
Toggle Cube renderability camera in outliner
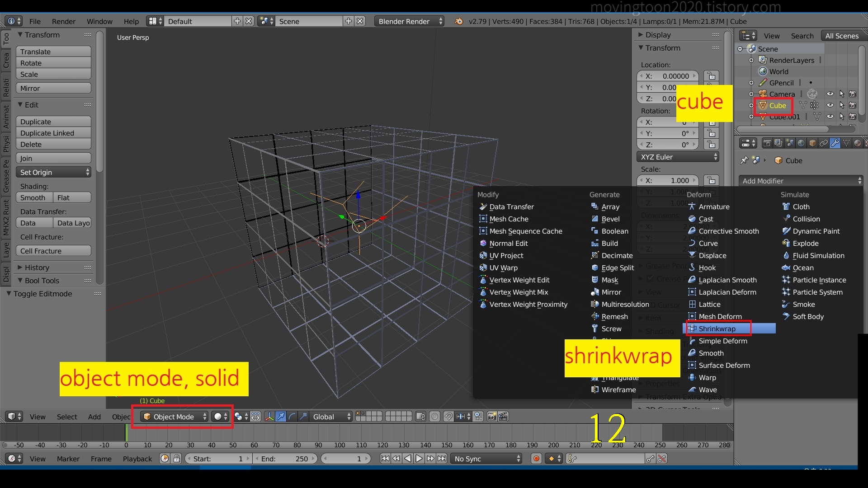(853, 105)
